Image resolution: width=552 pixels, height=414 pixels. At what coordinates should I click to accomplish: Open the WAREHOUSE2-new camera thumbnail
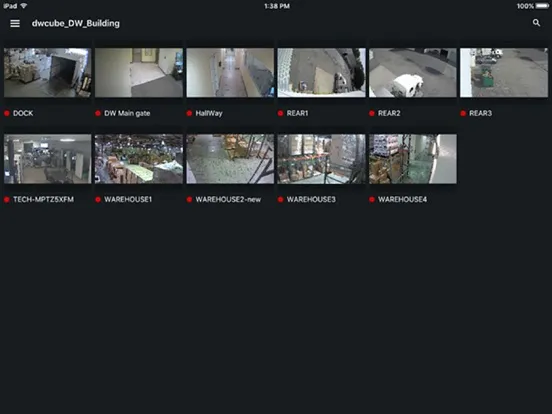(x=230, y=159)
